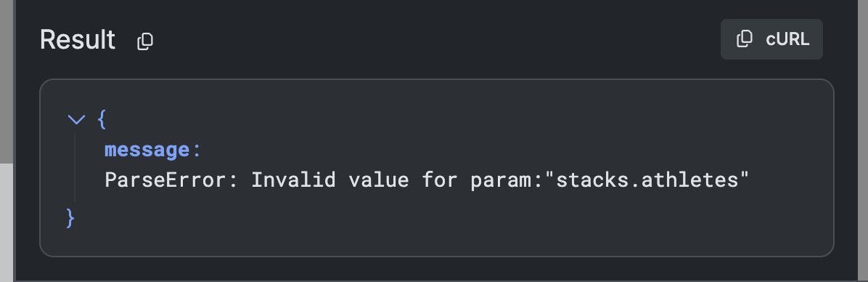This screenshot has height=282, width=868.
Task: Click the gray strip left of the panel
Action: [x=7, y=222]
